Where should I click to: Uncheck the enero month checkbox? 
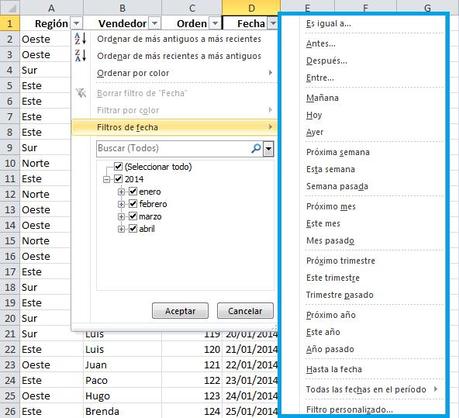click(133, 191)
